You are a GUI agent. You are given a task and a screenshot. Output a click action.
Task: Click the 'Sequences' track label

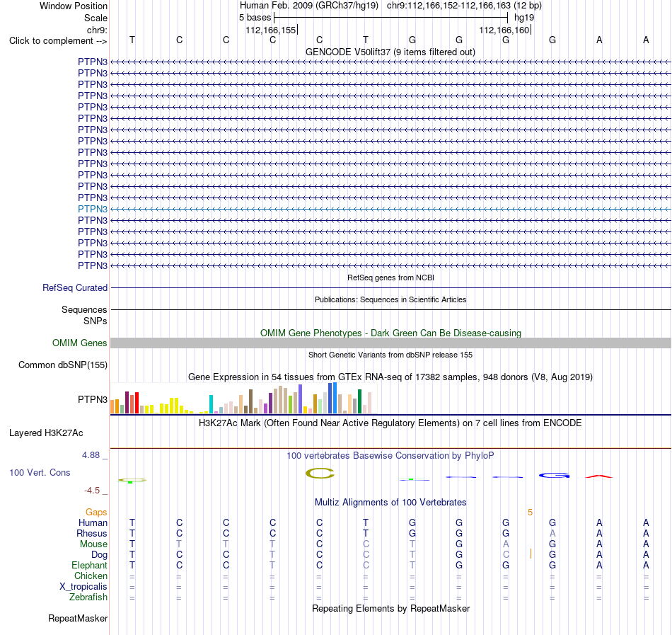pyautogui.click(x=84, y=309)
